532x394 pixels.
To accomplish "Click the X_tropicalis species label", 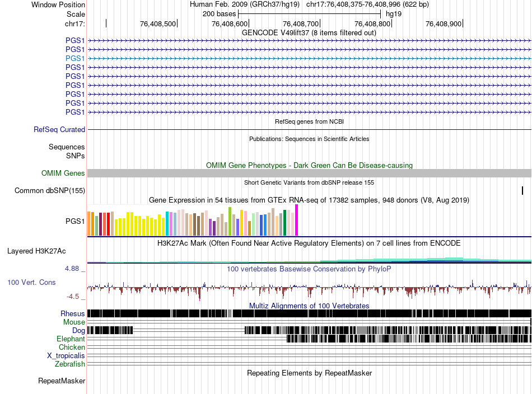I will pyautogui.click(x=66, y=356).
